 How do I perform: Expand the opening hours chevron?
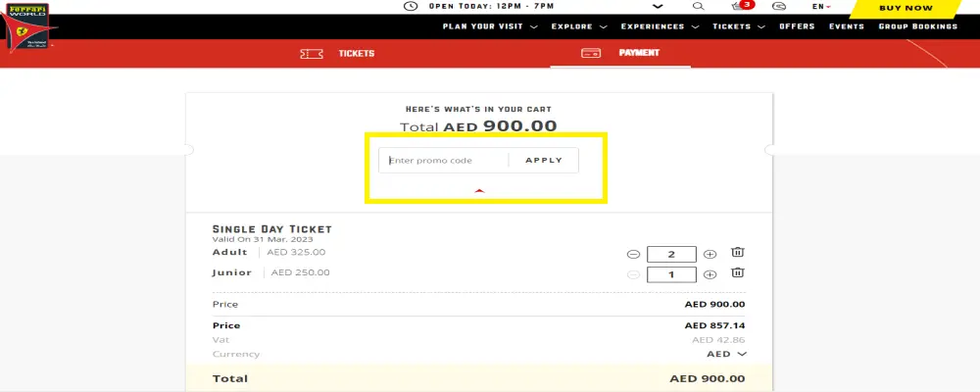[658, 6]
